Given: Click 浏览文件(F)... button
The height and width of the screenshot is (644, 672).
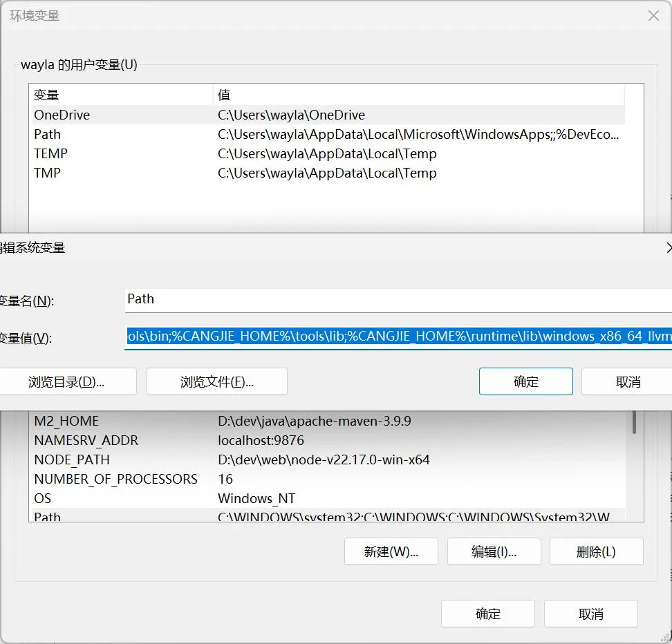Looking at the screenshot, I should coord(217,381).
